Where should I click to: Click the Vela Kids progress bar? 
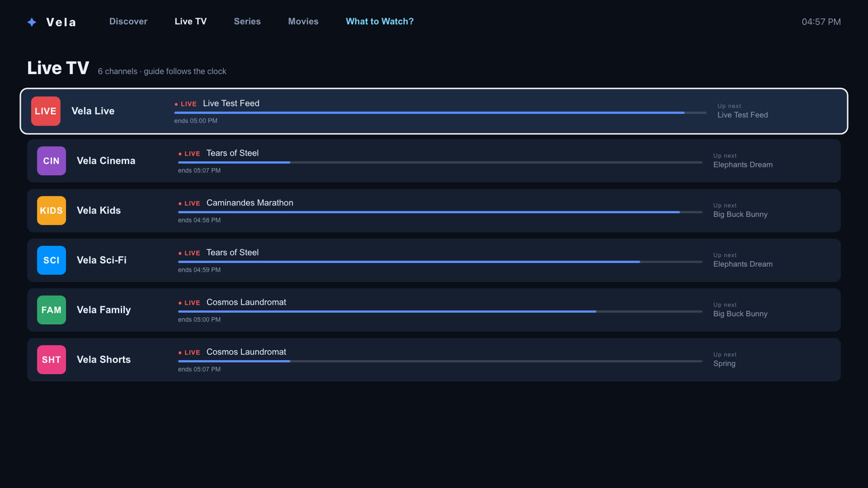(440, 212)
